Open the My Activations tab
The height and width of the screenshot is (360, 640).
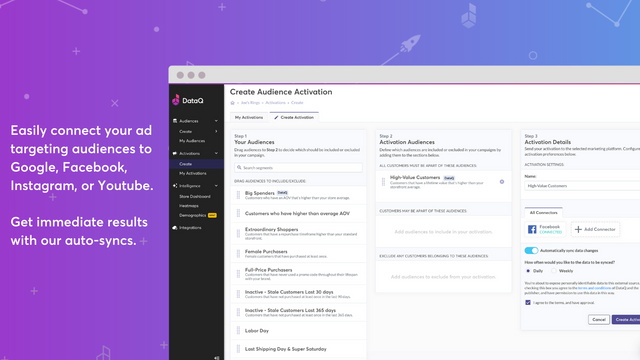click(x=249, y=118)
